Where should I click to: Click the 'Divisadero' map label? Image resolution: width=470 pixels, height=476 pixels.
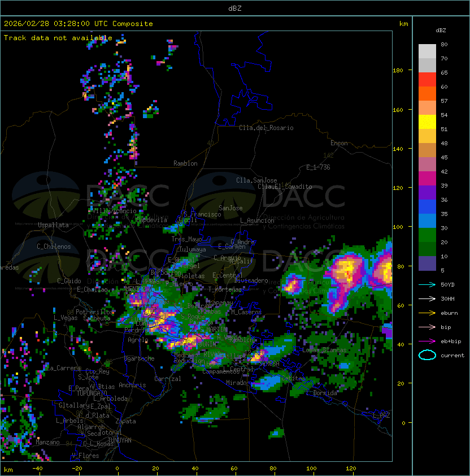click(x=251, y=280)
